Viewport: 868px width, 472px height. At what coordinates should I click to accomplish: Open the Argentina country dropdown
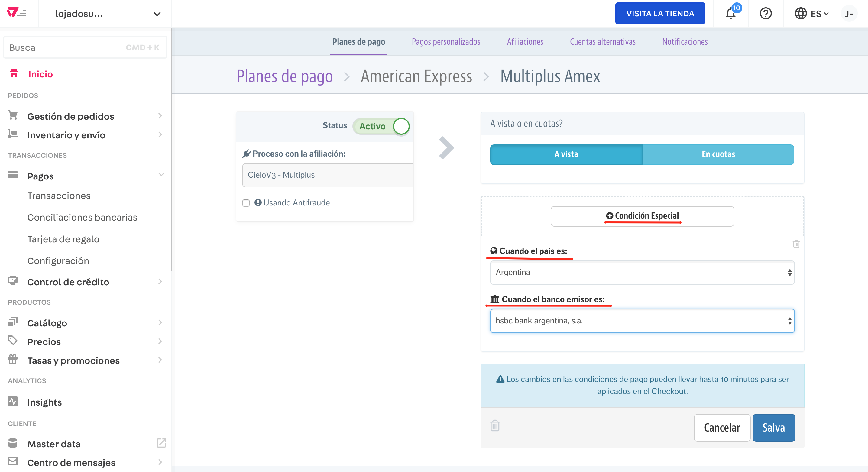pos(641,273)
